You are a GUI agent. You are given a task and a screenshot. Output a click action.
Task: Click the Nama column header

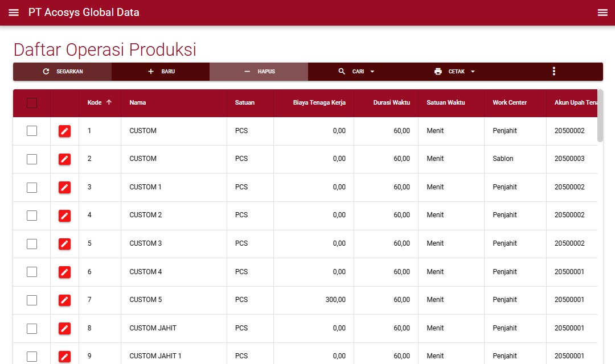(138, 102)
